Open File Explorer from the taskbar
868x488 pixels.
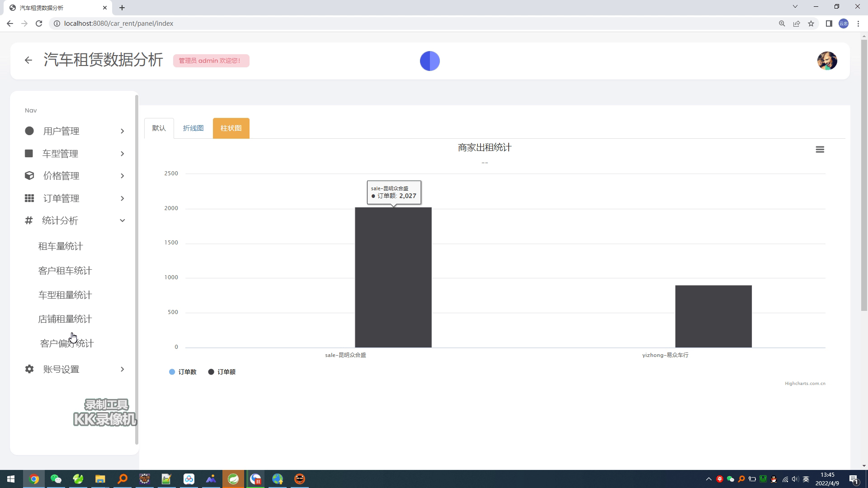click(100, 479)
